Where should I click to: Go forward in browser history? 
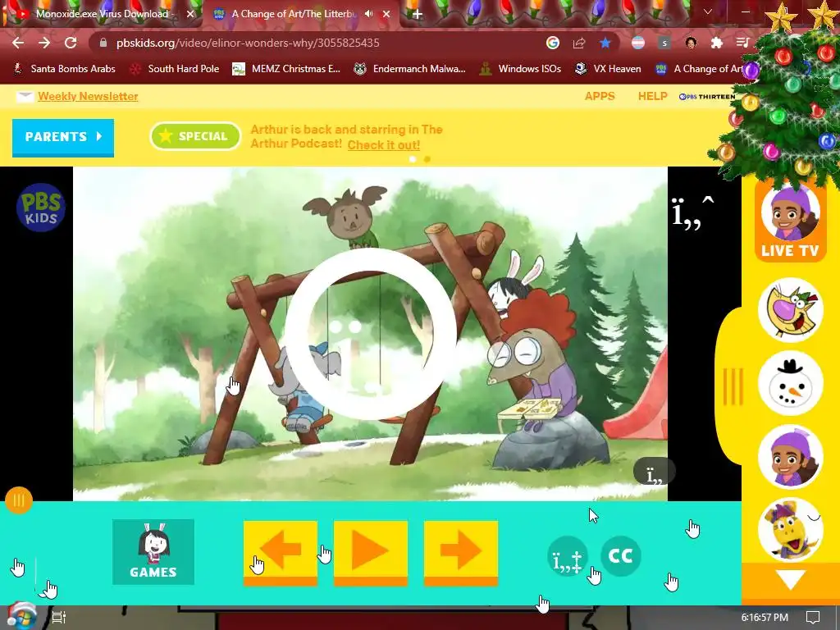[x=44, y=43]
